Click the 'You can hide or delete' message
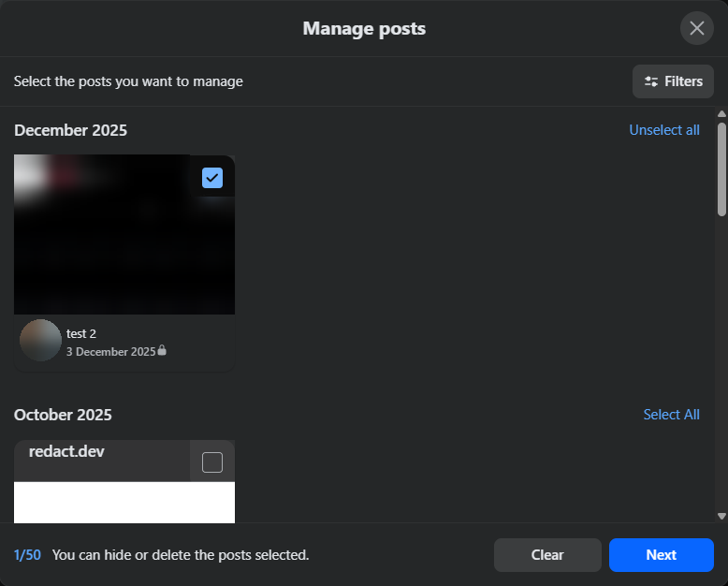The image size is (728, 586). [x=181, y=555]
